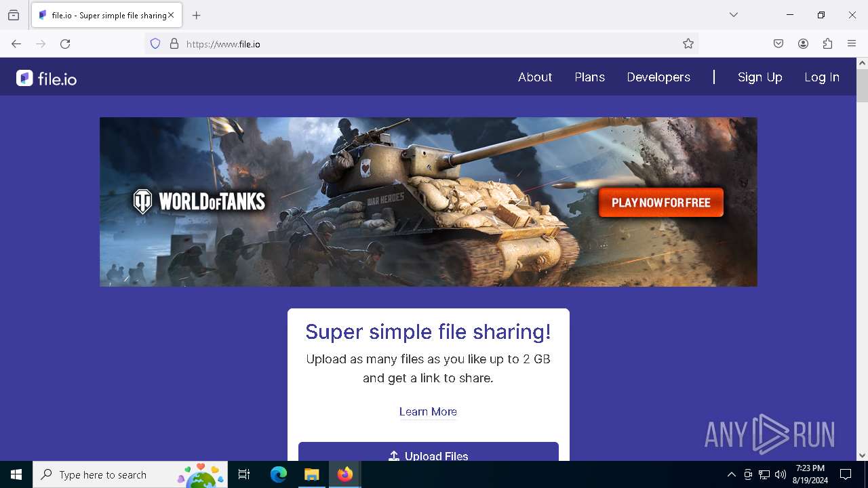The width and height of the screenshot is (868, 488).
Task: List all tabs dropdown arrow
Action: coord(734,15)
